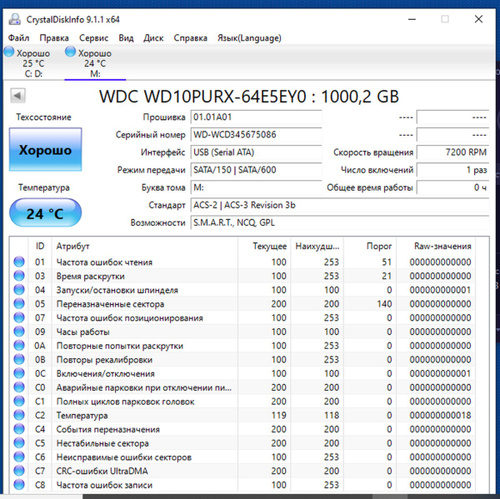Open the Диск menu

[x=153, y=38]
